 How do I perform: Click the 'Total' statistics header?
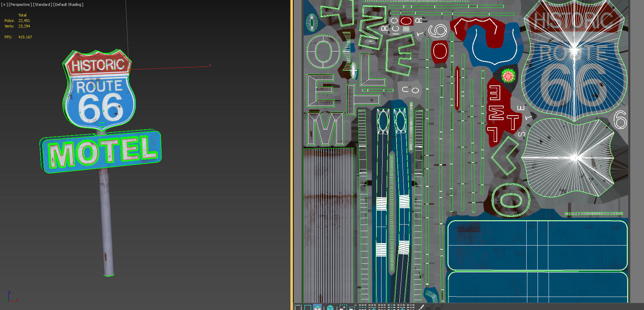pos(22,15)
